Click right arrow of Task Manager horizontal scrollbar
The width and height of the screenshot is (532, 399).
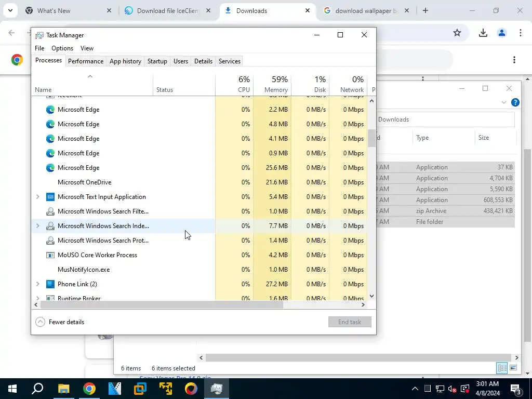(x=363, y=304)
